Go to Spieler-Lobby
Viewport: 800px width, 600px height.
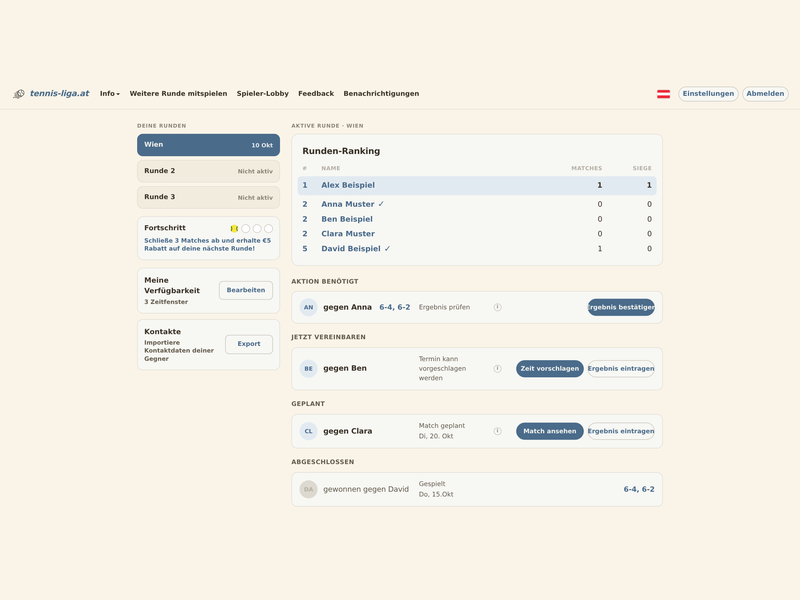(x=263, y=94)
